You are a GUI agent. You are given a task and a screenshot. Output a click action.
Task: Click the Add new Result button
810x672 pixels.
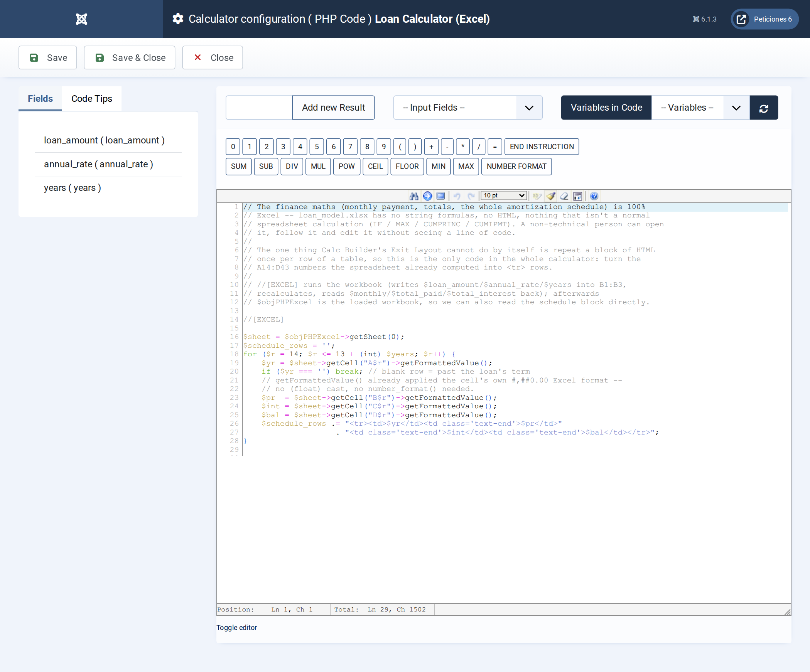point(333,108)
